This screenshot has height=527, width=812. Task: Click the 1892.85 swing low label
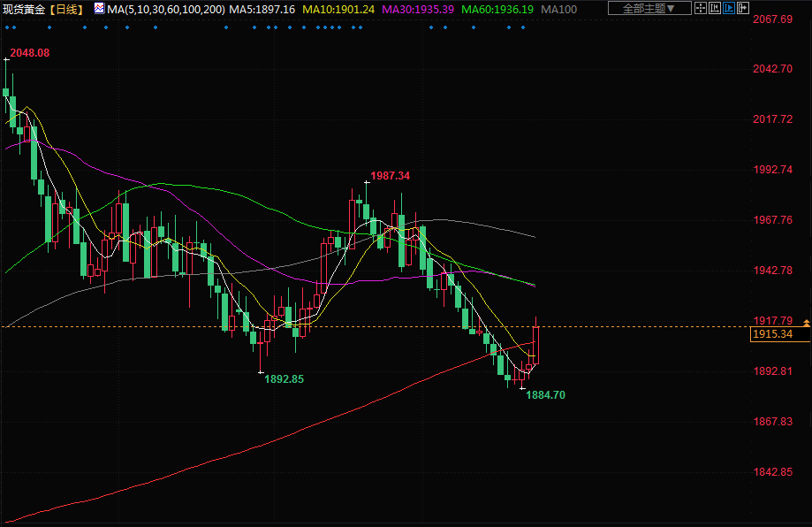coord(284,378)
